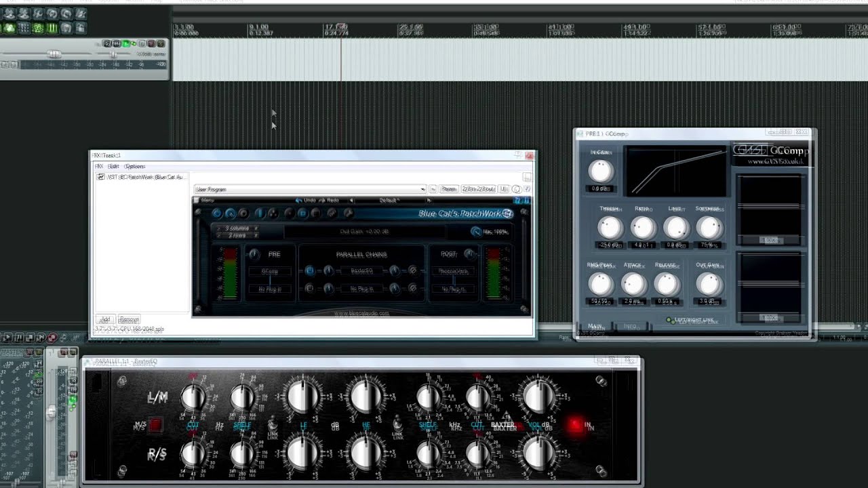Click the Param button in the FX window
The image size is (868, 488).
448,189
